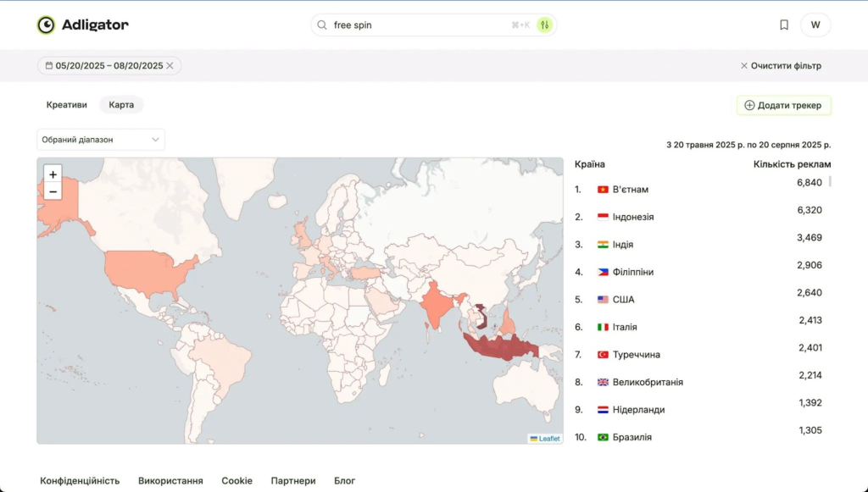Image resolution: width=868 pixels, height=492 pixels.
Task: Click the bookmark icon in header
Action: [x=784, y=25]
